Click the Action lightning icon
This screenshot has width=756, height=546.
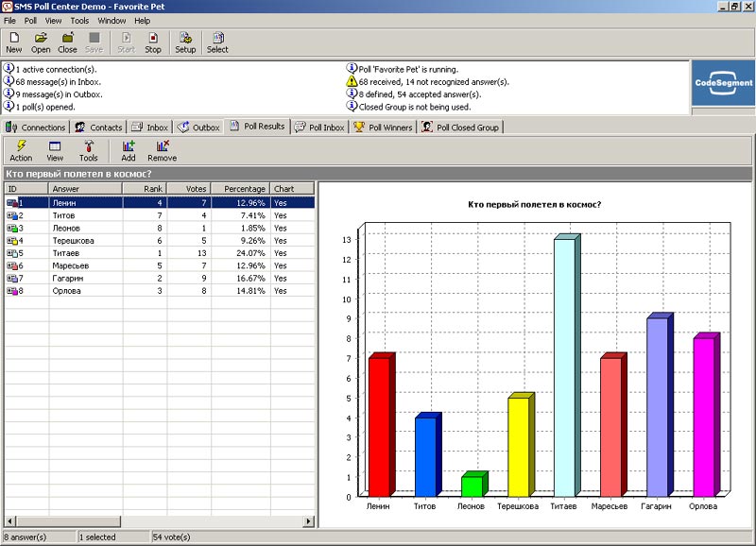point(21,150)
